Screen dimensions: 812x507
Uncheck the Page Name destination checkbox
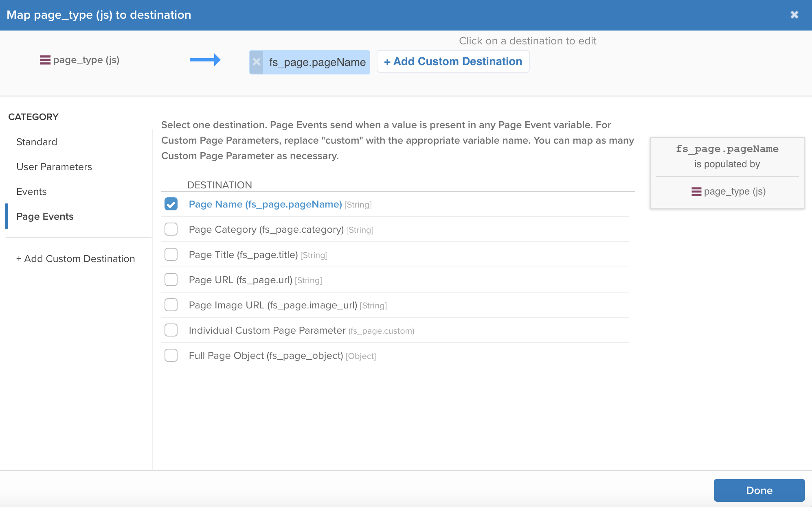[x=171, y=204]
